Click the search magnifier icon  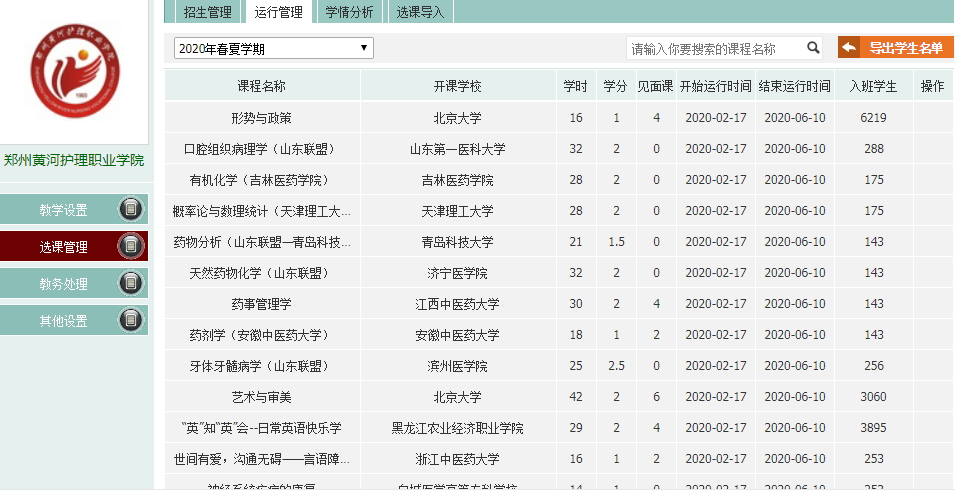coord(813,47)
